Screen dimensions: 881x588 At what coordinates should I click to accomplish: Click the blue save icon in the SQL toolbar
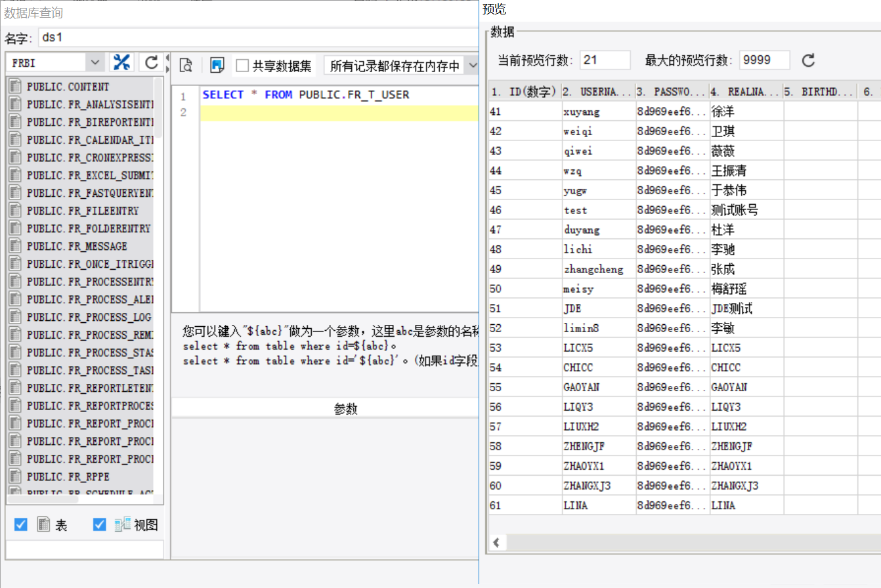click(x=217, y=65)
